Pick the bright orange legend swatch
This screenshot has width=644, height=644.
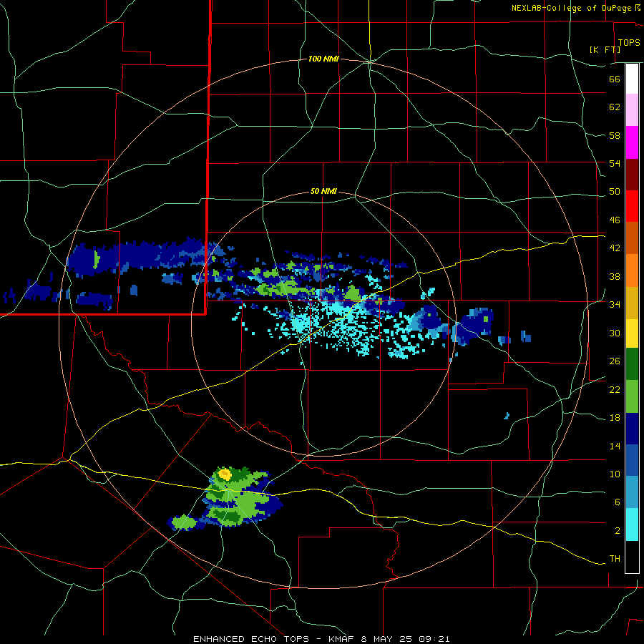[632, 270]
